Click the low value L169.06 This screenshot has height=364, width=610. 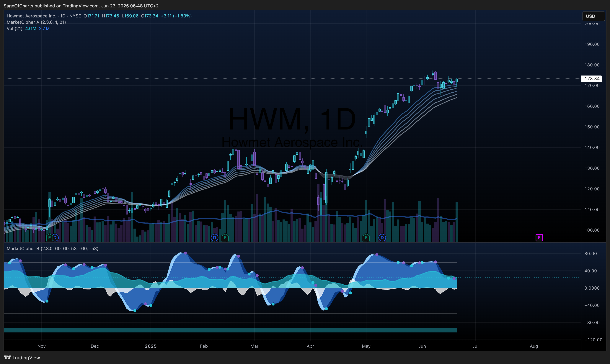tap(130, 16)
